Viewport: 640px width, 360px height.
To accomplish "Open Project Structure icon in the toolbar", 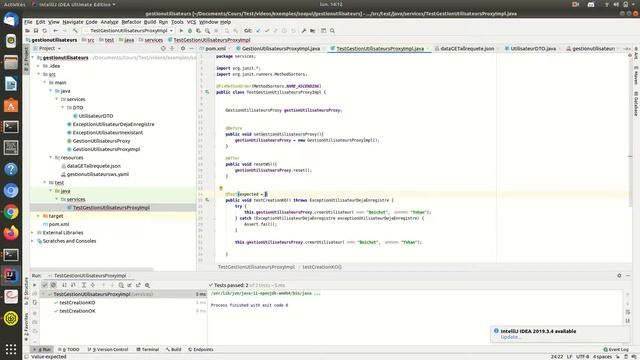I will 312,31.
